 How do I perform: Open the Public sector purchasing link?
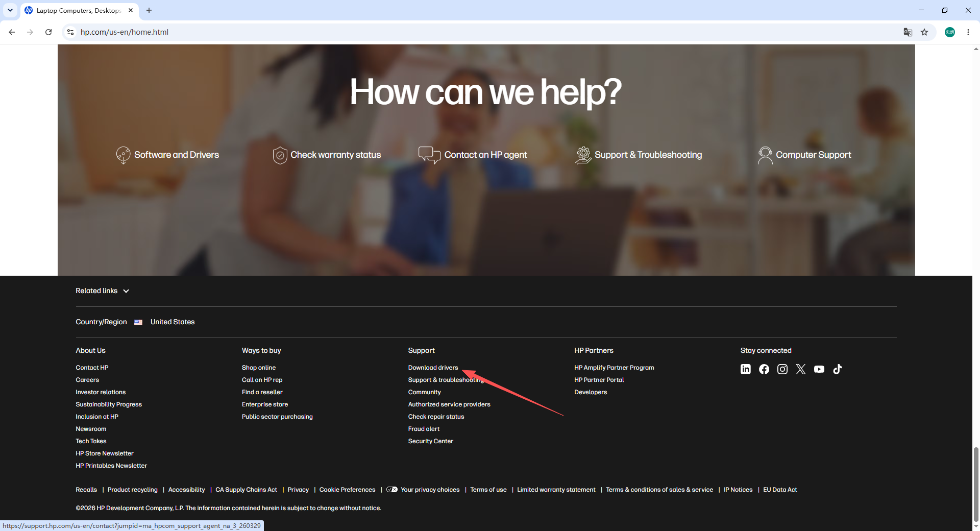click(x=277, y=417)
